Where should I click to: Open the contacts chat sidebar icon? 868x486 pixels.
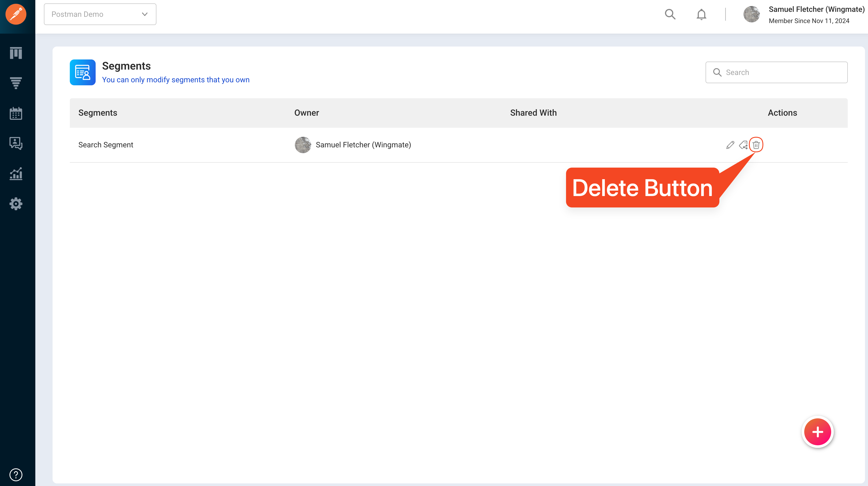pos(16,143)
